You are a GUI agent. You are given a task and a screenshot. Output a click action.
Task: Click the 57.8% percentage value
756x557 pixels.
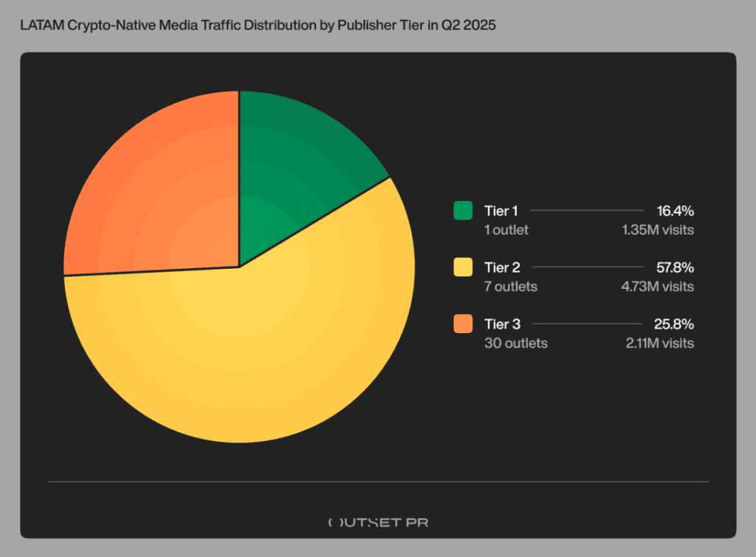(x=675, y=267)
